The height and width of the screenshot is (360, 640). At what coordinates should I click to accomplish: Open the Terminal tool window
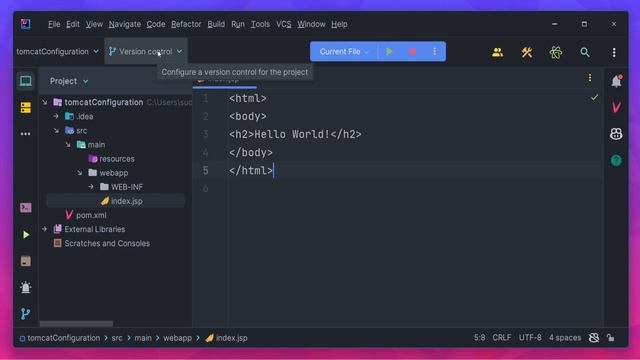tap(26, 208)
